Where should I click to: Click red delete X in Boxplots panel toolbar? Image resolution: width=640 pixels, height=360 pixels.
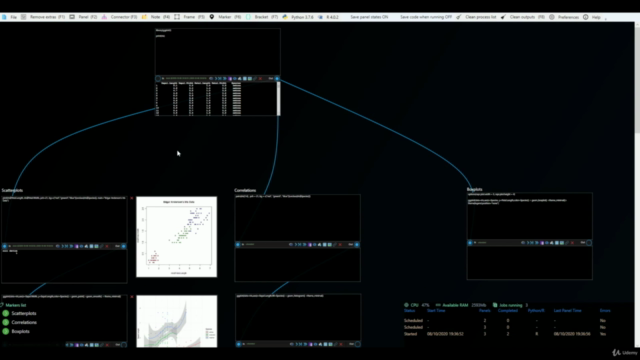coord(572,242)
